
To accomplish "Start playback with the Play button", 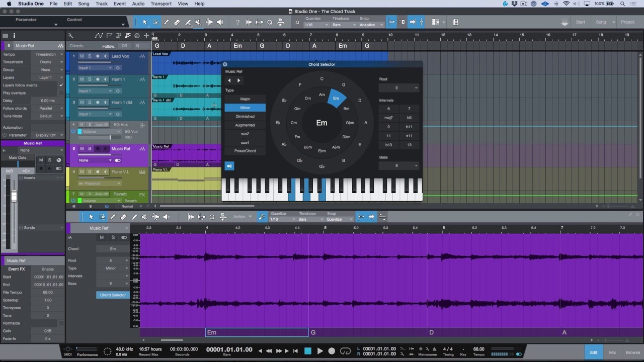I will click(x=319, y=351).
